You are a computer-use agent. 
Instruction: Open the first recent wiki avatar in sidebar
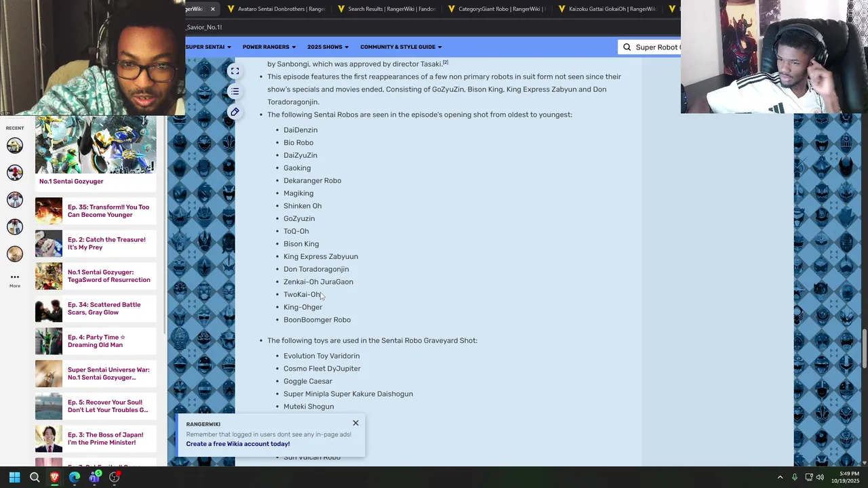(x=15, y=145)
